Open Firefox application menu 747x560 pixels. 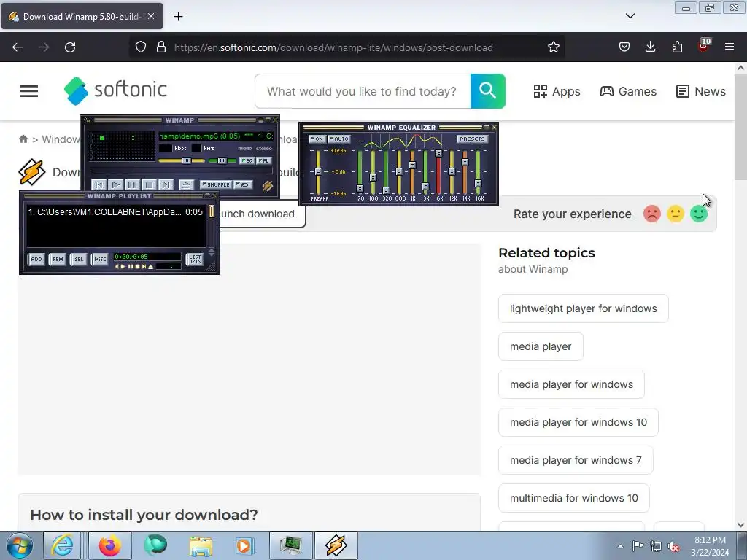click(729, 47)
